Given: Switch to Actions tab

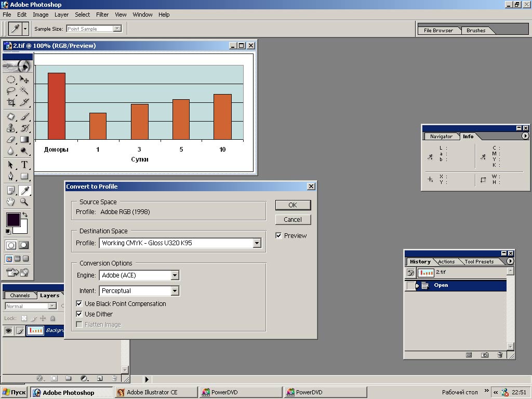Looking at the screenshot, I should 446,262.
